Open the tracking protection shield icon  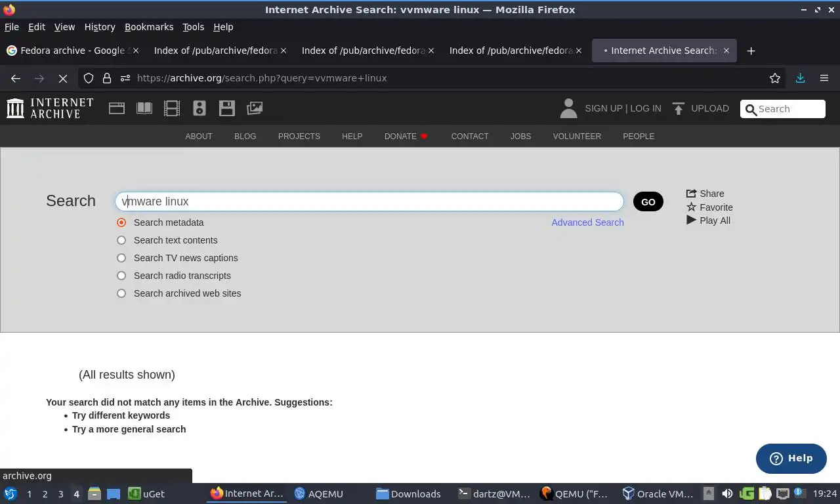(x=89, y=78)
